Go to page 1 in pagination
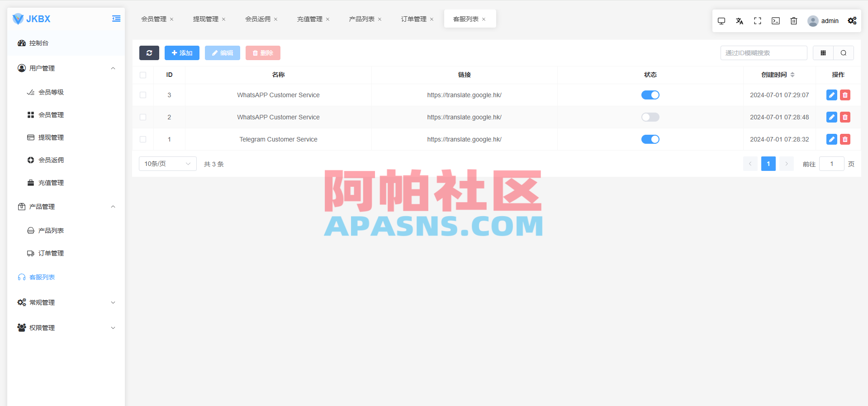Viewport: 868px width, 406px height. click(768, 164)
